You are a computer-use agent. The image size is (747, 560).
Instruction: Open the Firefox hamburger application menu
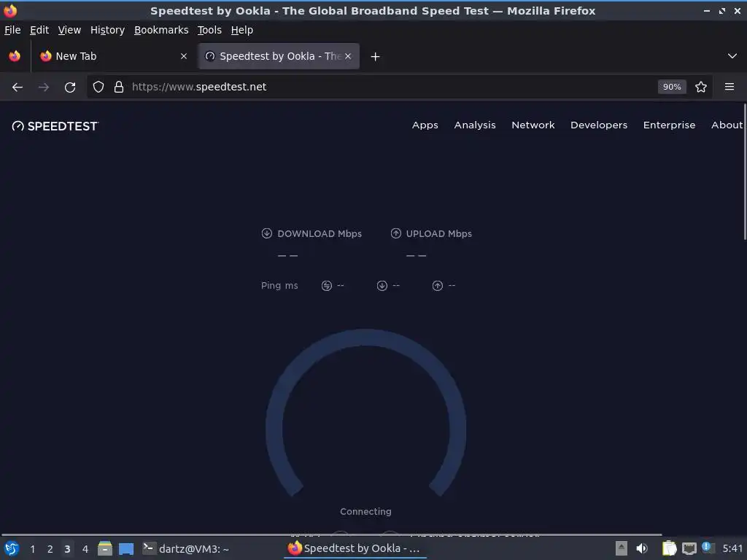coord(729,87)
